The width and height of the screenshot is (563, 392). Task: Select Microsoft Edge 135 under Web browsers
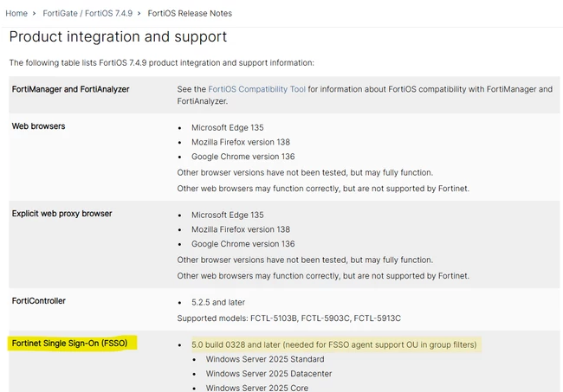click(227, 128)
